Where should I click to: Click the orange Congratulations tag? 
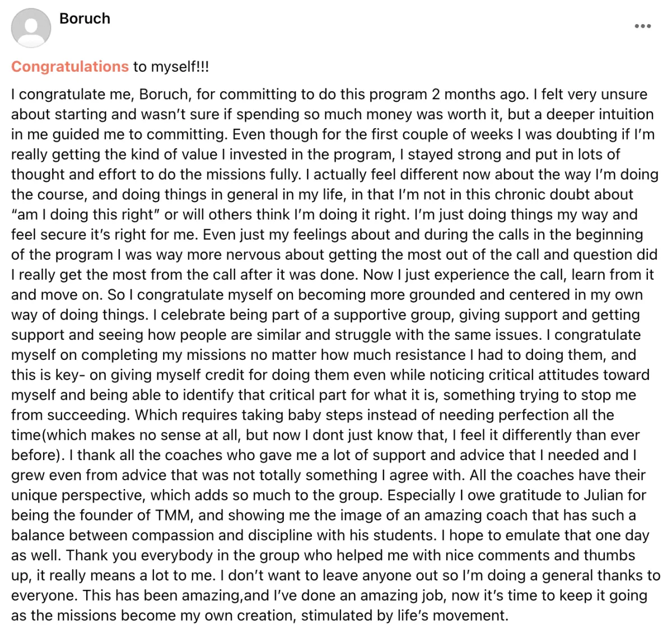click(x=70, y=67)
